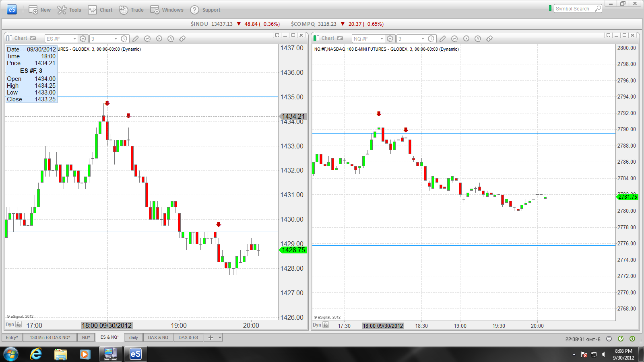Click the trade ticket icon in NQ chart

489,39
